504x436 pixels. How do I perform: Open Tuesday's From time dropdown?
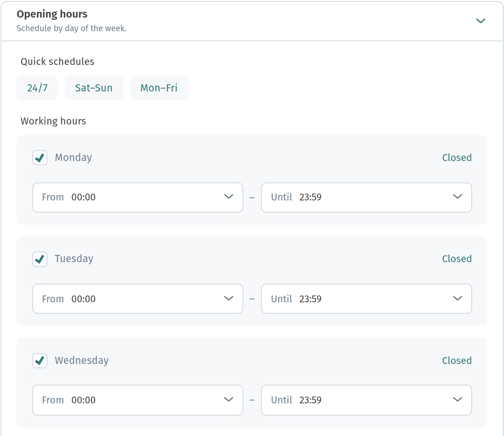tap(138, 299)
